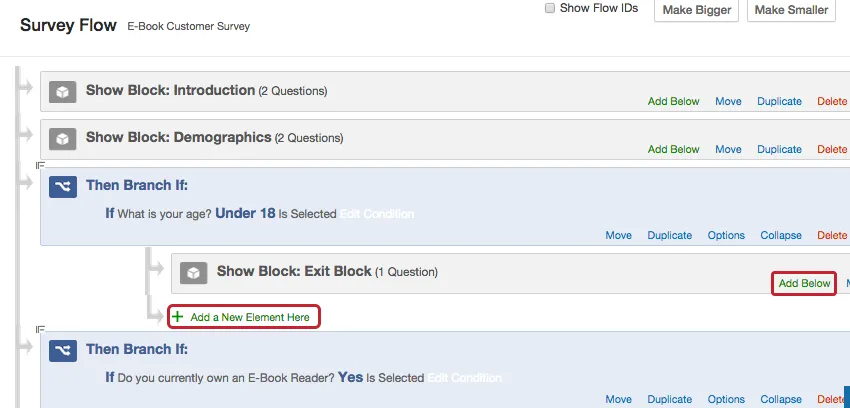Collapse the Under 18 branch
The image size is (850, 408).
pos(781,236)
